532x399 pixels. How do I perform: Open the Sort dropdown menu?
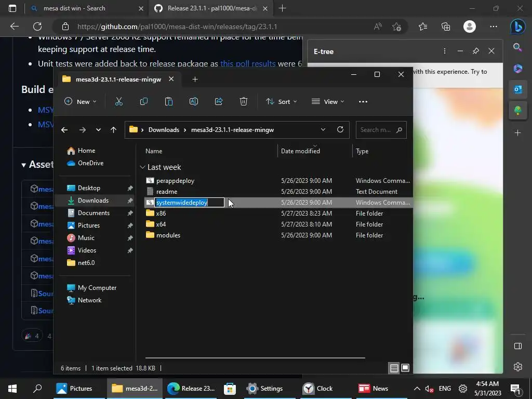point(281,101)
